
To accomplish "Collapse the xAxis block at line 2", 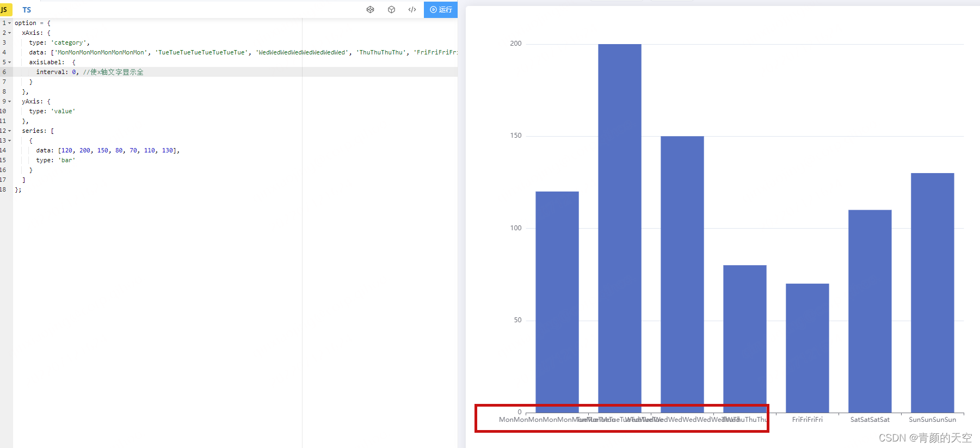I will point(9,33).
